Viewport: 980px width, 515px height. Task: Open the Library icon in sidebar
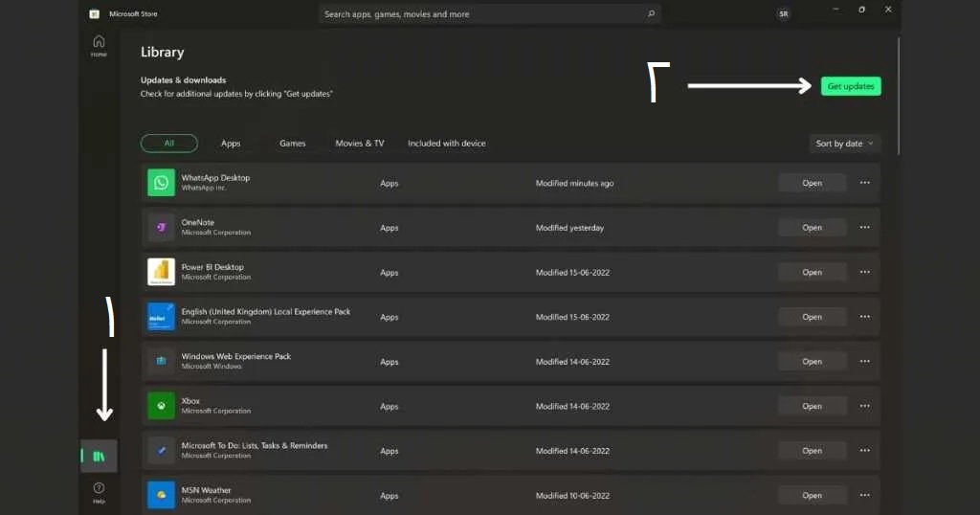[99, 456]
